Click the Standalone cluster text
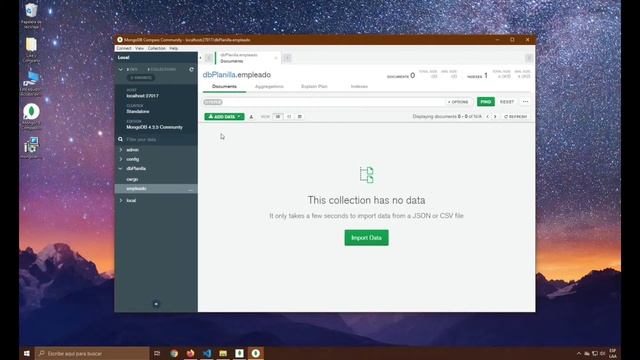This screenshot has height=360, width=640. pyautogui.click(x=138, y=111)
